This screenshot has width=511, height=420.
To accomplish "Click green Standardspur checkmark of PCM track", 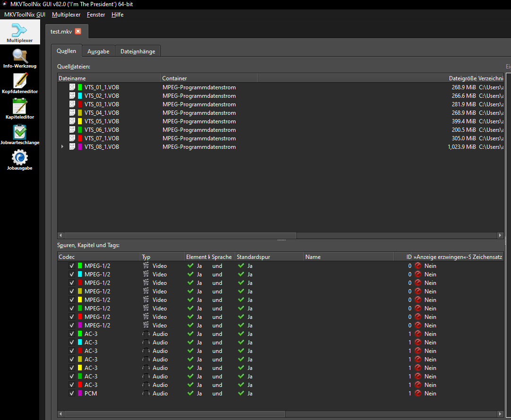I will point(241,393).
